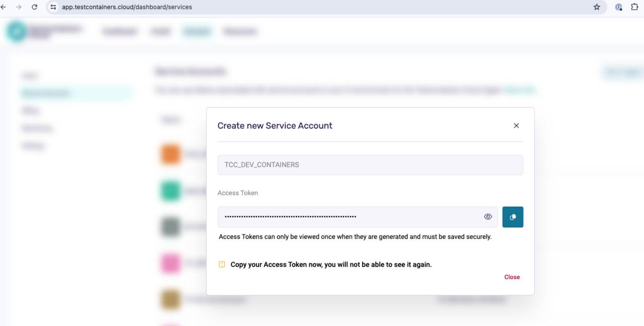View site information icon in the address bar
Viewport: 644px width, 326px height.
click(53, 7)
